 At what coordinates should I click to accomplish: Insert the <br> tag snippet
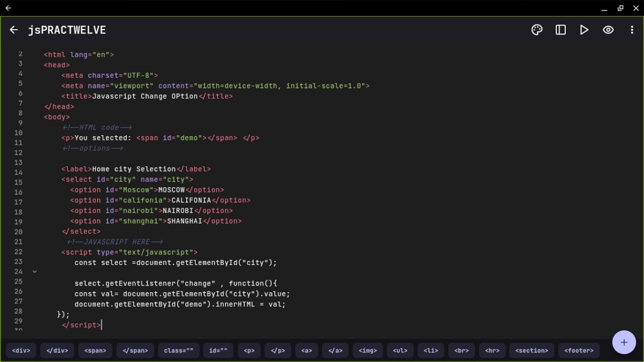pyautogui.click(x=461, y=350)
